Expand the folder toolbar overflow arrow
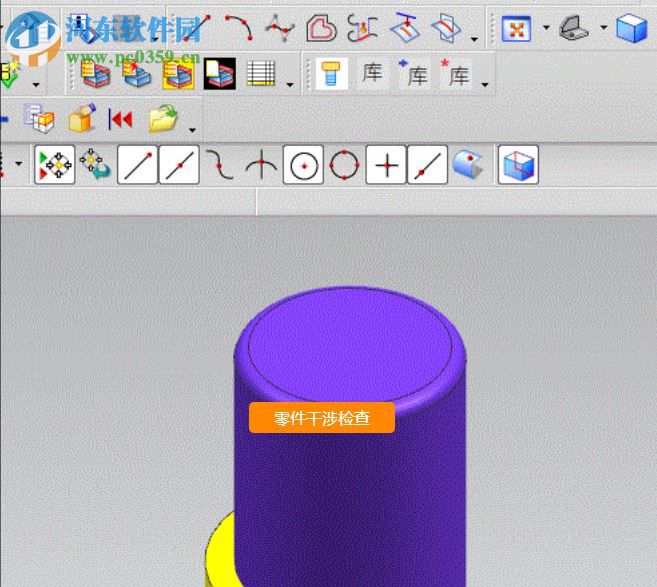Viewport: 657px width, 587px height. click(192, 130)
